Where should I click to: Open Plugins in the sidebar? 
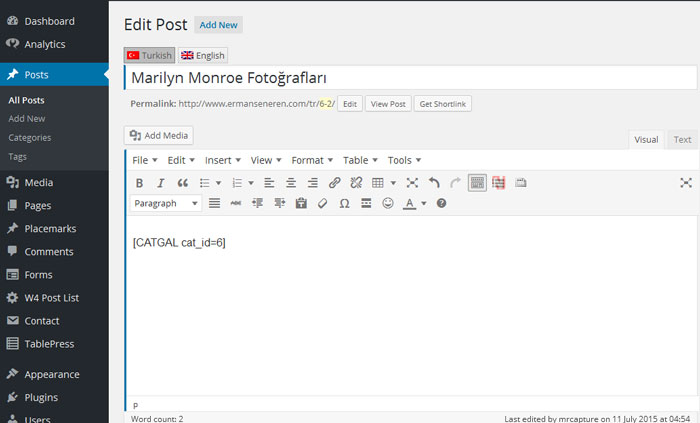[41, 398]
